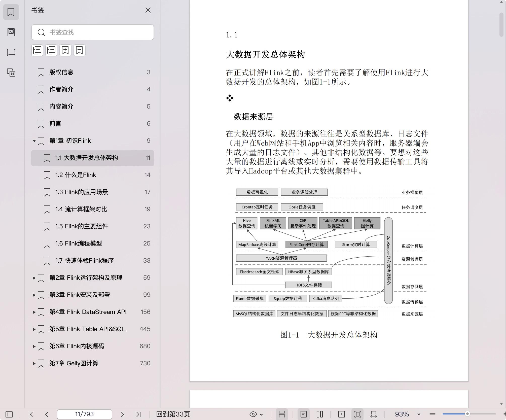Go to the last page
Screen dimensions: 506x420
tap(138, 414)
